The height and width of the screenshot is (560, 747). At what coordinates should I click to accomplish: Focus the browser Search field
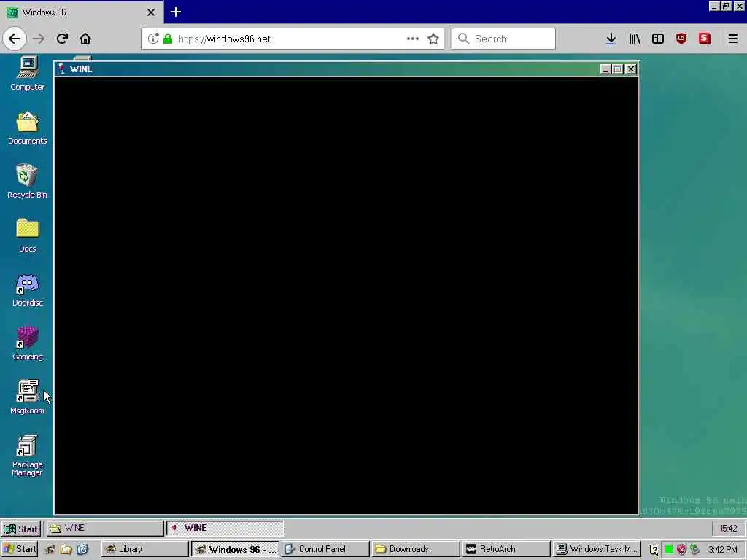pos(503,39)
